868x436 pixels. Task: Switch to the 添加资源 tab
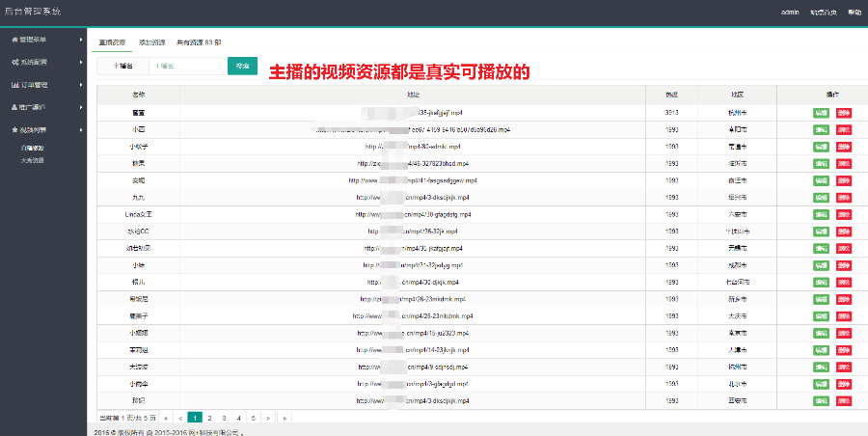point(151,42)
